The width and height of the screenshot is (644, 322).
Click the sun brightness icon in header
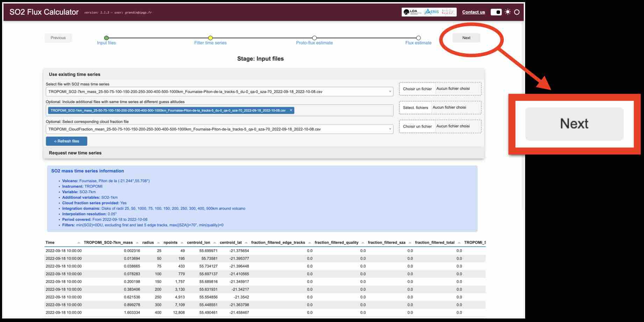[x=508, y=12]
